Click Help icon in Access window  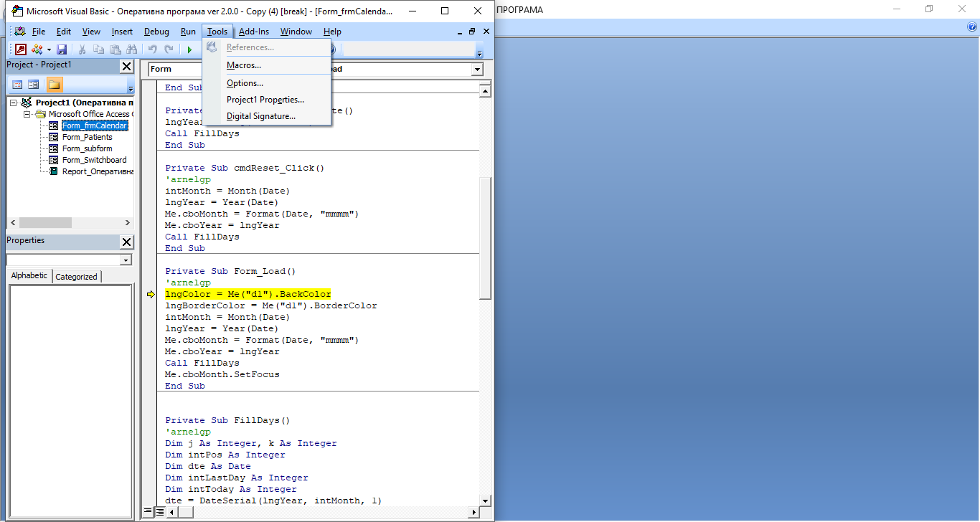973,27
